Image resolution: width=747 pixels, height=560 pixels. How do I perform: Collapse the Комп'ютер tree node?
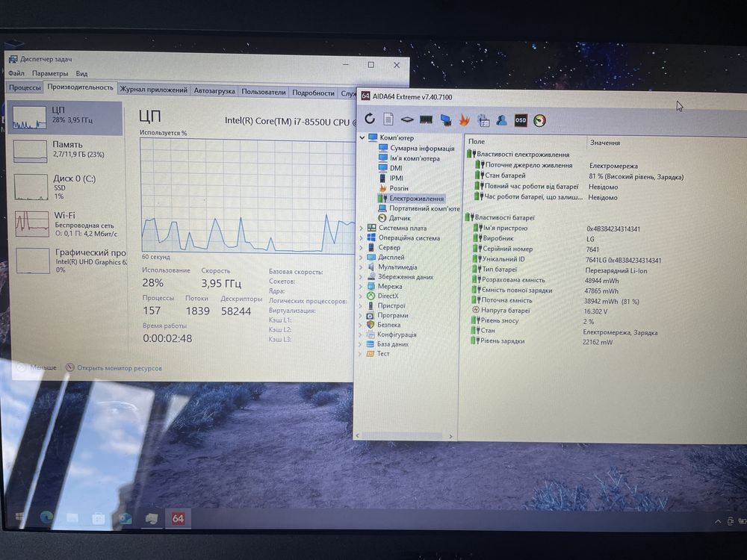click(x=362, y=137)
